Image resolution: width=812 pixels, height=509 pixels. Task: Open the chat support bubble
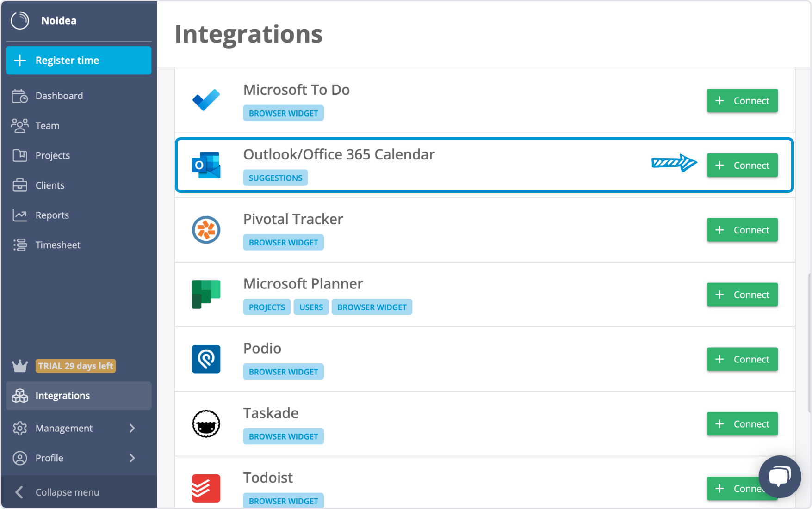(780, 477)
